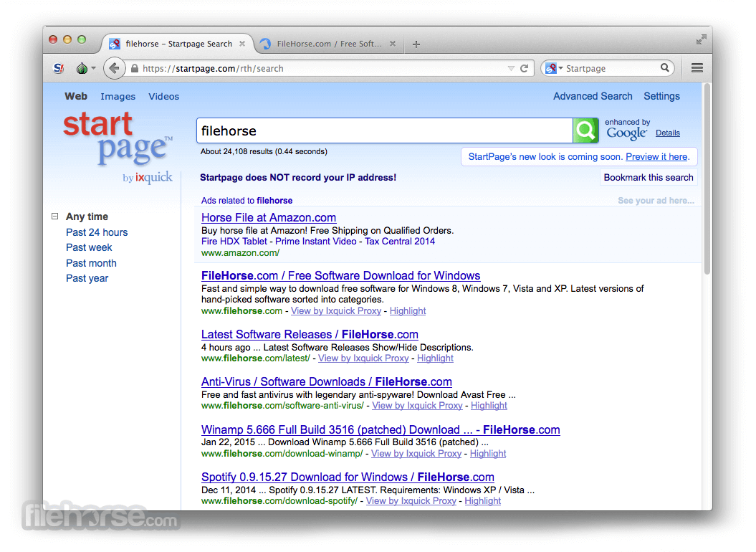756x552 pixels.
Task: Switch to Videos search
Action: pyautogui.click(x=163, y=97)
